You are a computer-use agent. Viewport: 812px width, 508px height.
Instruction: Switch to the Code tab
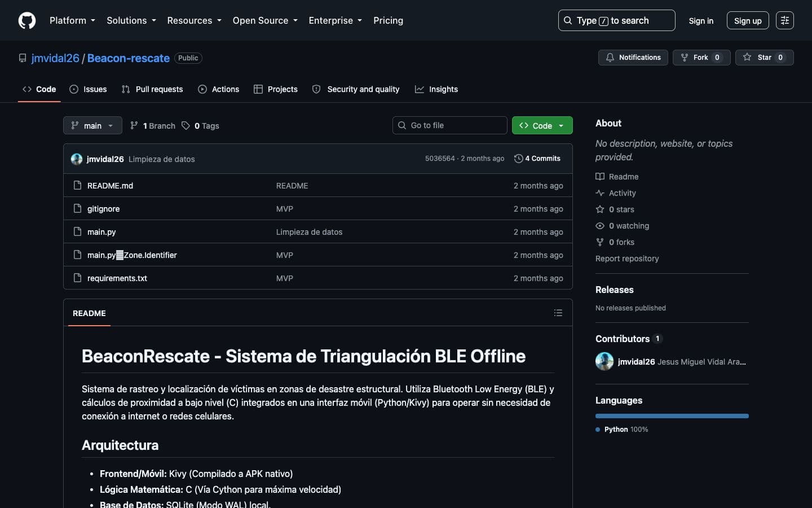[x=39, y=89]
